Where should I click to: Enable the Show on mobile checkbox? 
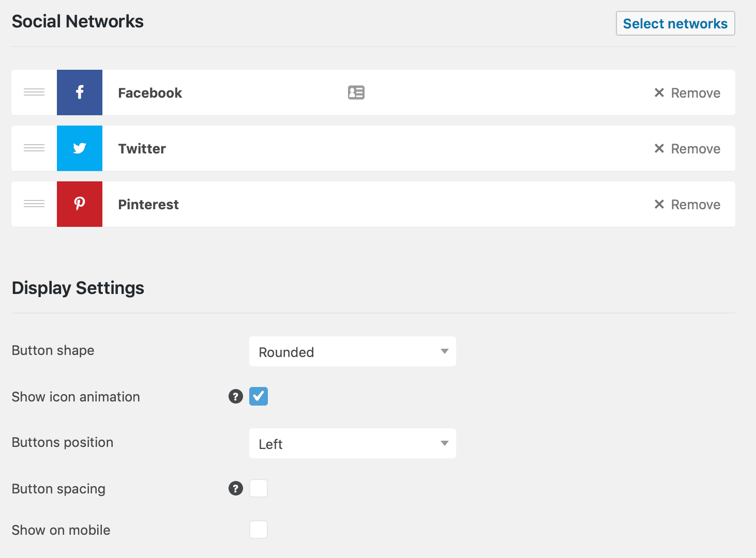point(259,530)
